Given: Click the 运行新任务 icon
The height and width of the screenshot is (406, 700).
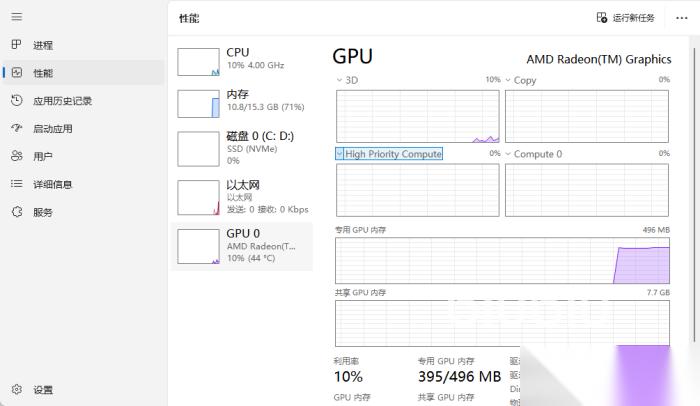Looking at the screenshot, I should pyautogui.click(x=601, y=17).
